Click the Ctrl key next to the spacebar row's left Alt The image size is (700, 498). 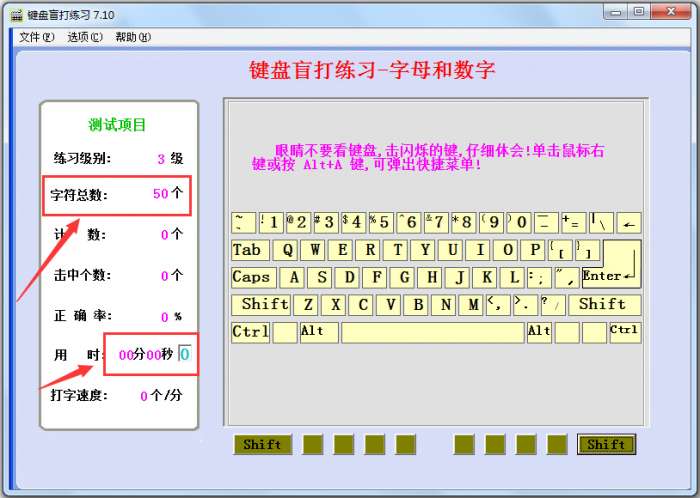pos(250,332)
